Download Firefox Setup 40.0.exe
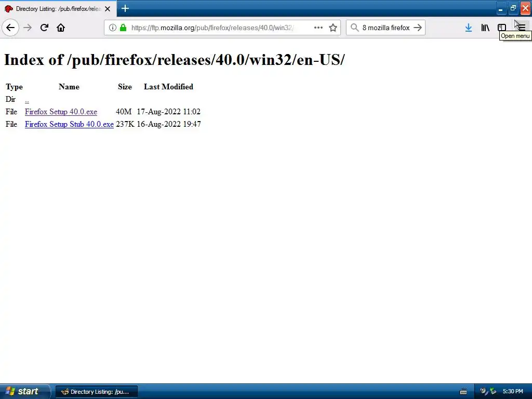 click(x=61, y=112)
